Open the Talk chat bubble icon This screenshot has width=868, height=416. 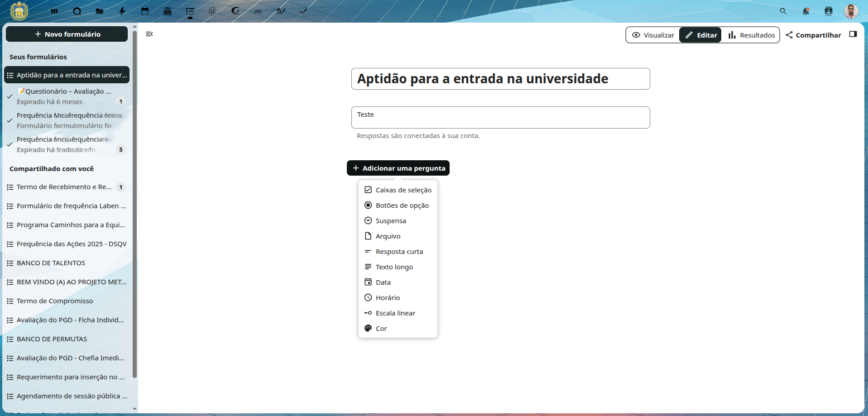pyautogui.click(x=77, y=11)
